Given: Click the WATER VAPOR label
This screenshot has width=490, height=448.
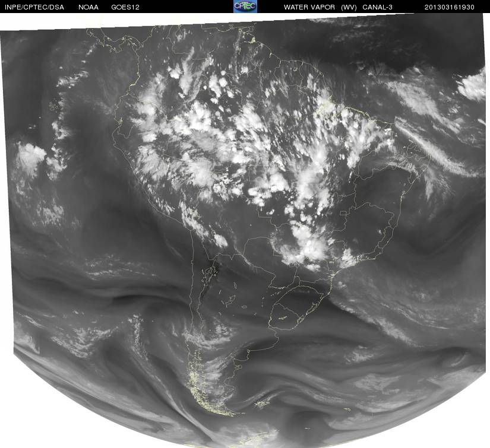Looking at the screenshot, I should [x=309, y=7].
